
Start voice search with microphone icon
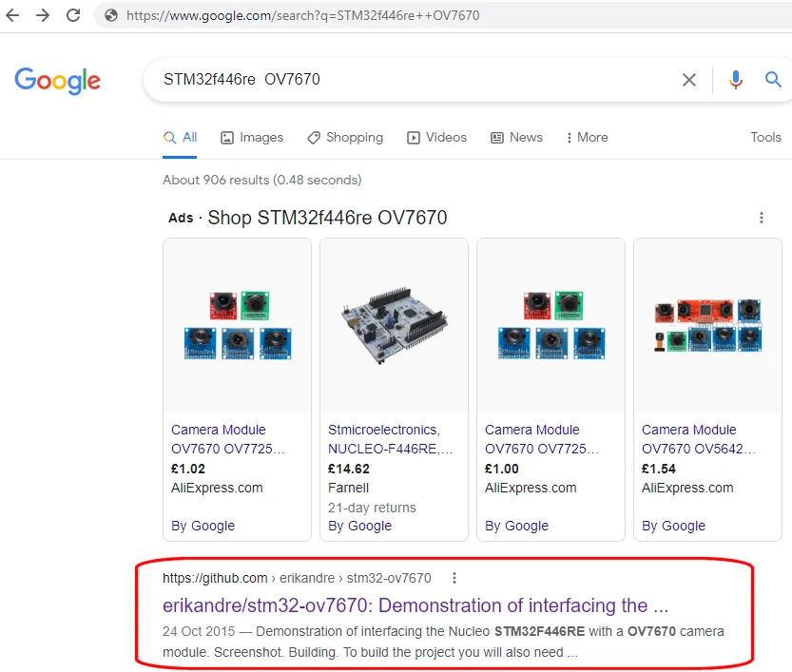click(x=736, y=80)
